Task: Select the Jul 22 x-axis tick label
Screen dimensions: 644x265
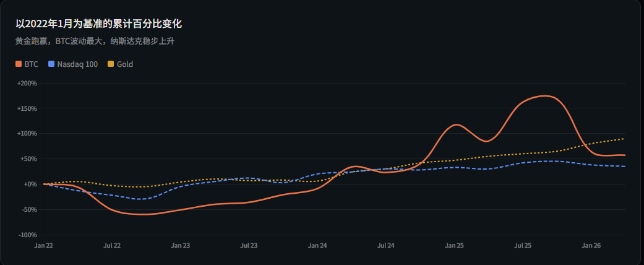Action: [112, 245]
